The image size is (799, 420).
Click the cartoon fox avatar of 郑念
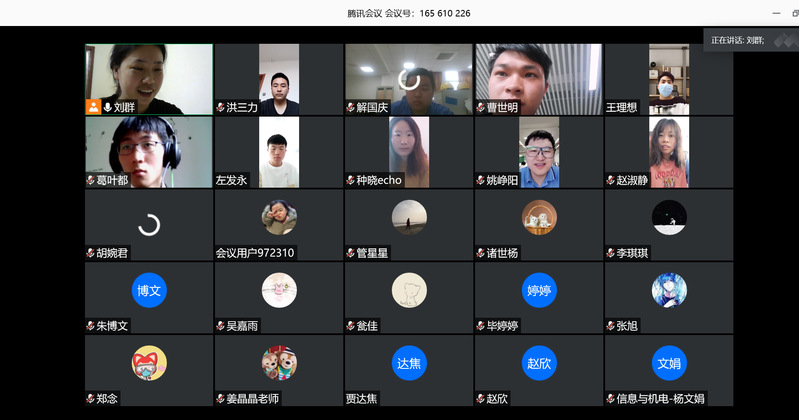click(149, 362)
